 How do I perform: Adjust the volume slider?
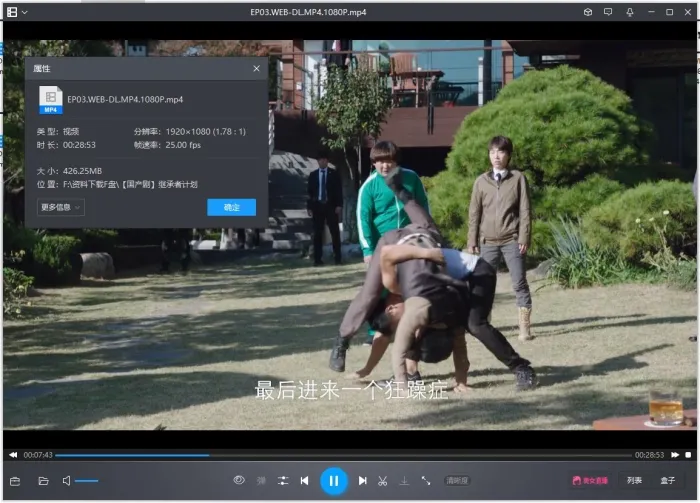pos(87,481)
